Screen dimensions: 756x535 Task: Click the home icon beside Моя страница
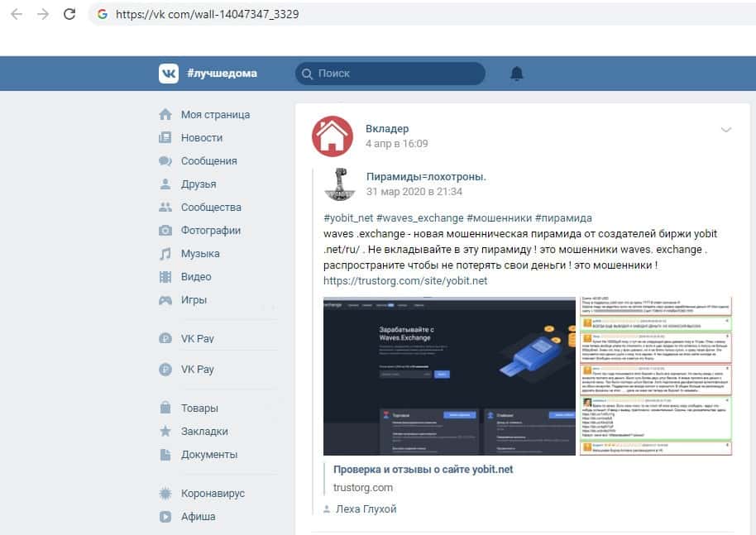click(165, 115)
